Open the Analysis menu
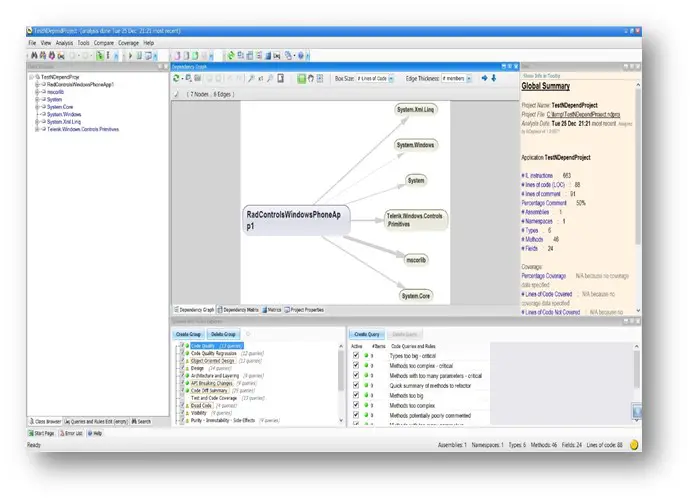The width and height of the screenshot is (694, 504). point(64,43)
